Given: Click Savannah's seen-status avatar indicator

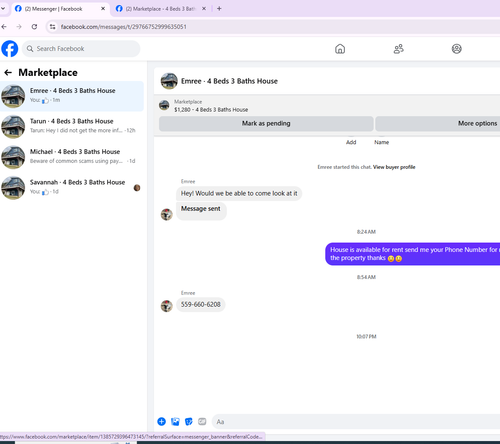Looking at the screenshot, I should pyautogui.click(x=137, y=188).
